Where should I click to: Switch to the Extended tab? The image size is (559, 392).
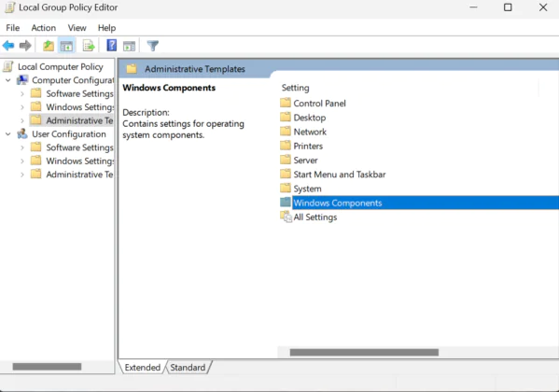pos(142,368)
